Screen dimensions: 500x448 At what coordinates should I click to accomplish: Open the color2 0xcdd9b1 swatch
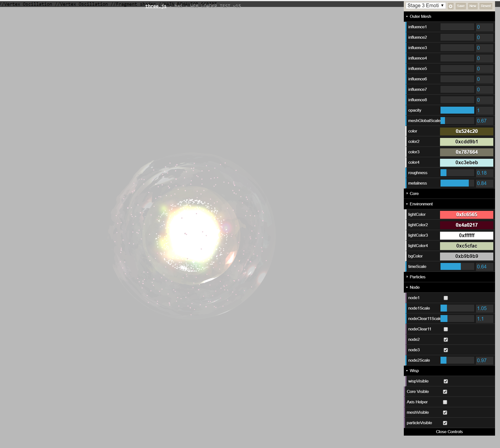(x=466, y=142)
